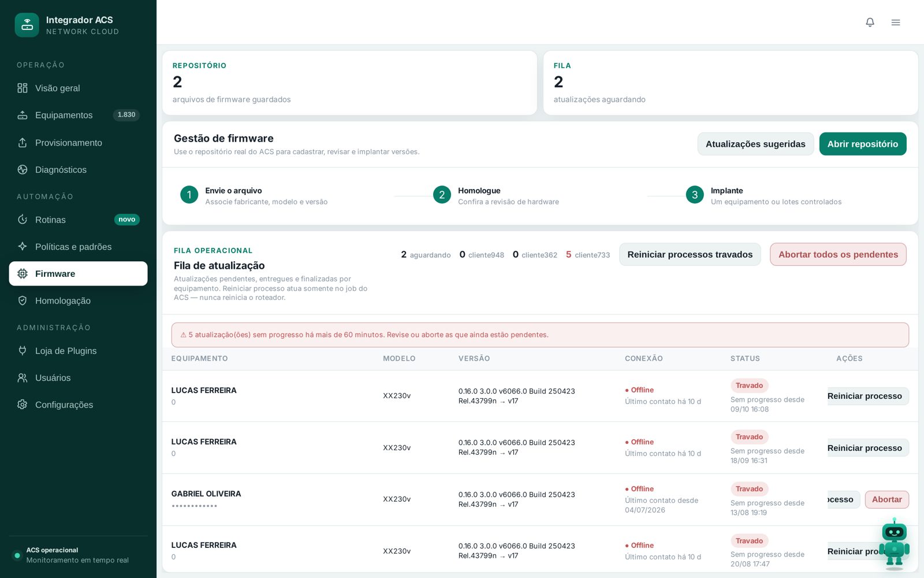The width and height of the screenshot is (924, 578).
Task: Click the Integrador ACS logo icon
Action: tap(27, 25)
